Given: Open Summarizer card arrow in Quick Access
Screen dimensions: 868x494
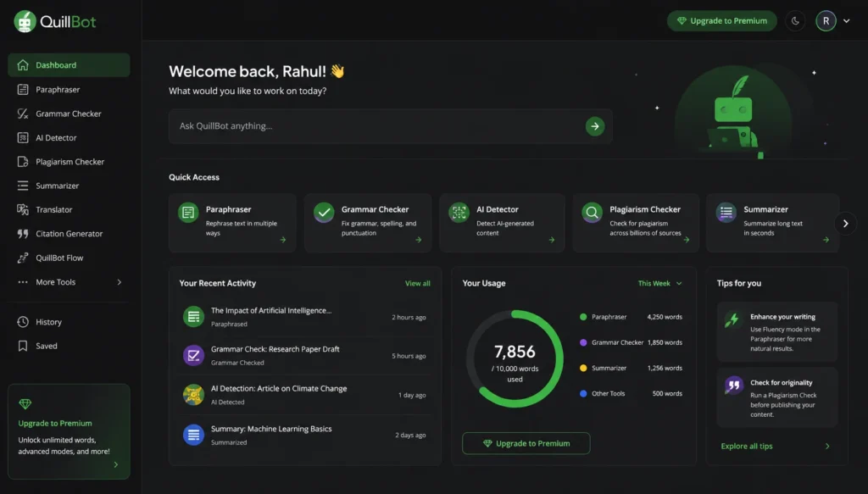Looking at the screenshot, I should tap(826, 240).
